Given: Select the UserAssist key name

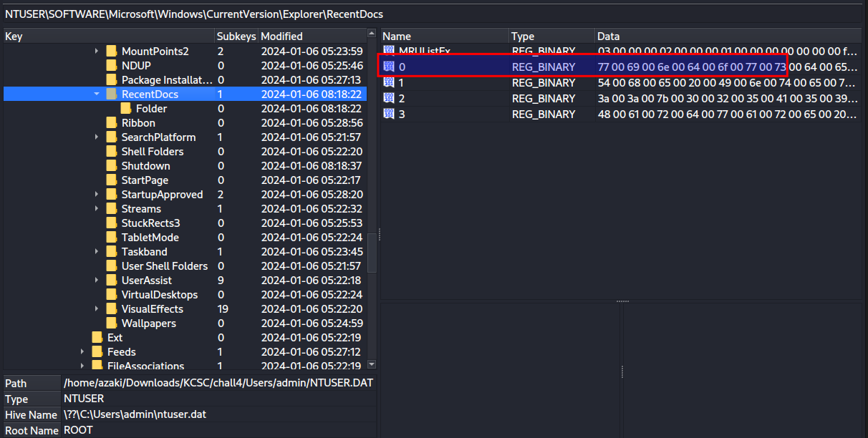Looking at the screenshot, I should coord(146,280).
